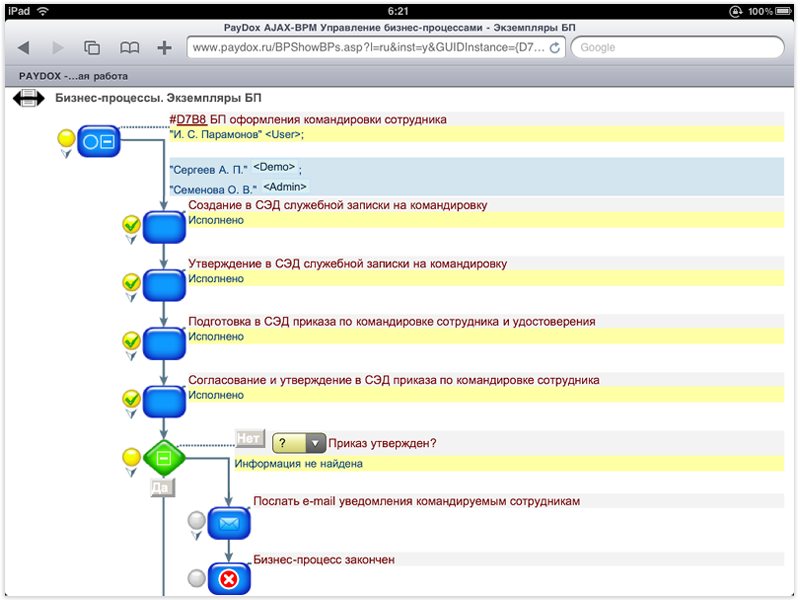
Task: Open the "?" dropdown for order approval
Action: coord(299,443)
